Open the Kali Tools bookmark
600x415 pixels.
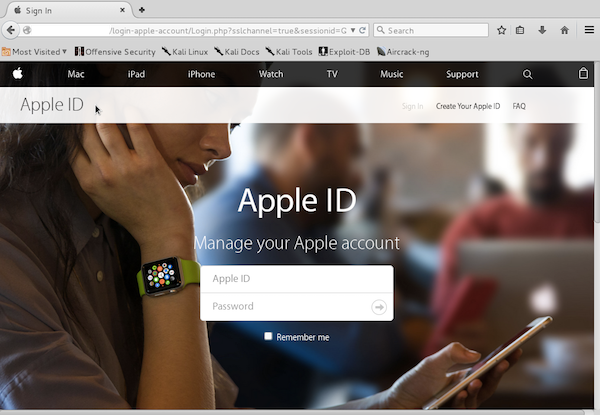(289, 52)
